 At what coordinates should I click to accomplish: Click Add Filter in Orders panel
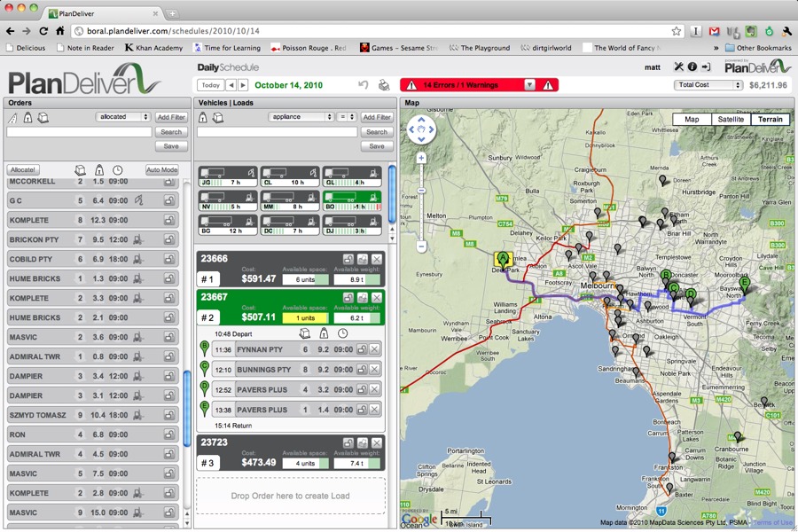[x=171, y=117]
